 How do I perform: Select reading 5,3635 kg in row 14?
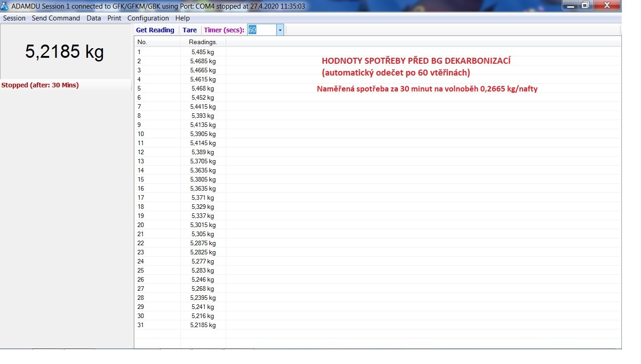tap(203, 170)
